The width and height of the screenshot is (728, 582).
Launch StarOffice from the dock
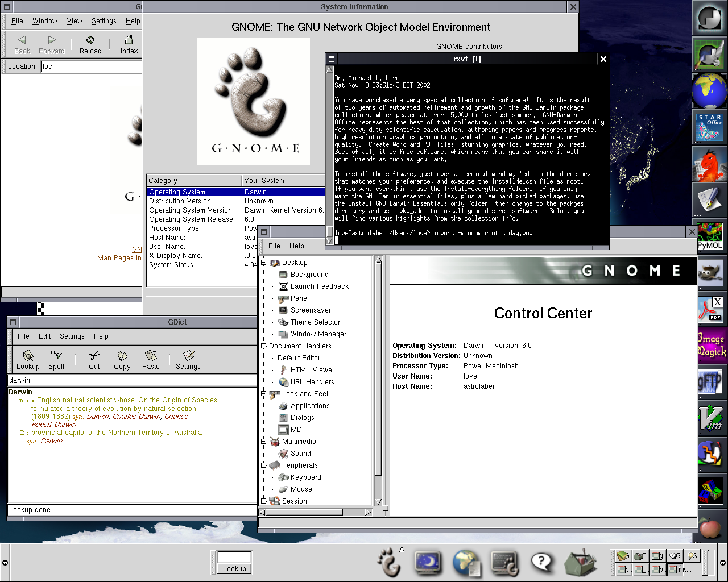coord(710,128)
